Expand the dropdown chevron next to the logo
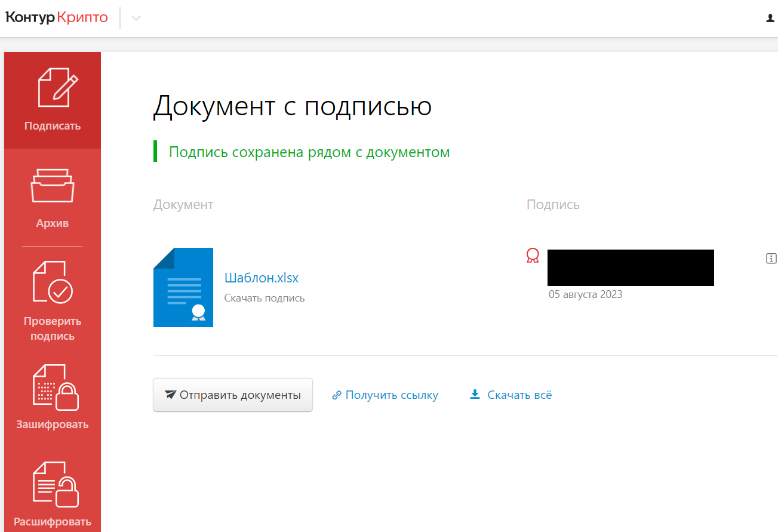Screen dimensions: 778x532 point(136,19)
